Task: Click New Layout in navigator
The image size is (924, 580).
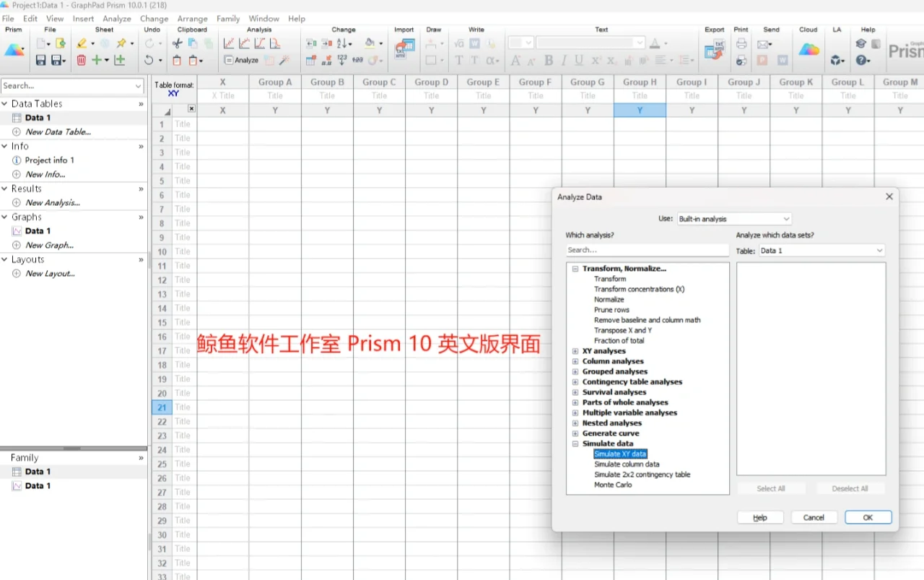Action: (x=50, y=274)
